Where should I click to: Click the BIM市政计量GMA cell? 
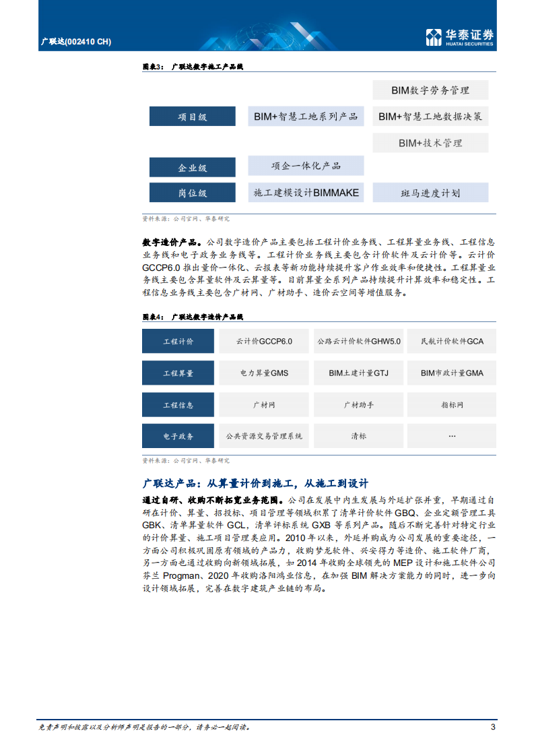click(x=452, y=373)
